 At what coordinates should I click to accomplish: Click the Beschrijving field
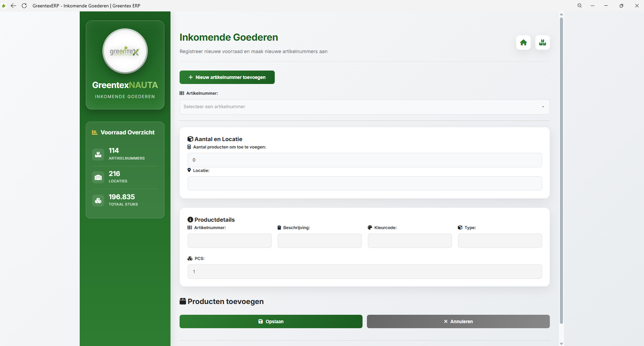[320, 241]
